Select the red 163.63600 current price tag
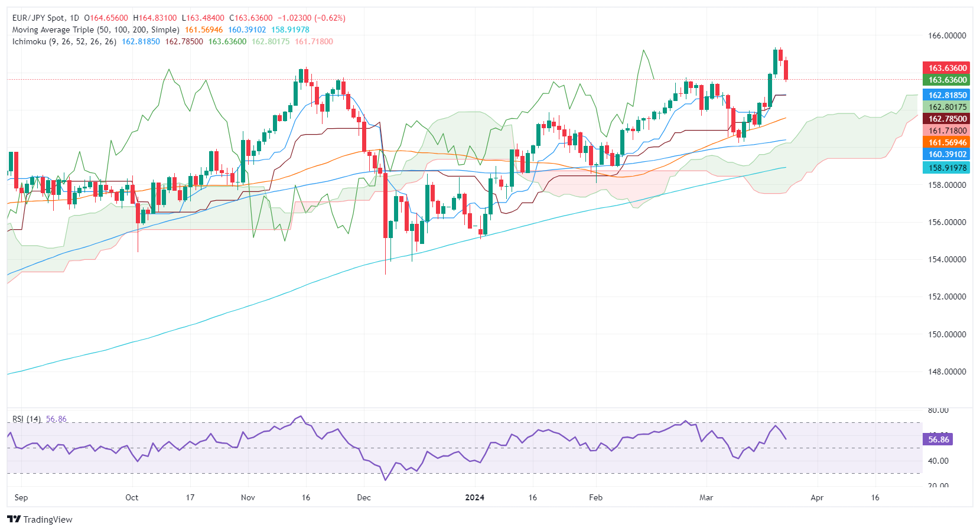Viewport: 980px width, 531px height. pyautogui.click(x=947, y=68)
